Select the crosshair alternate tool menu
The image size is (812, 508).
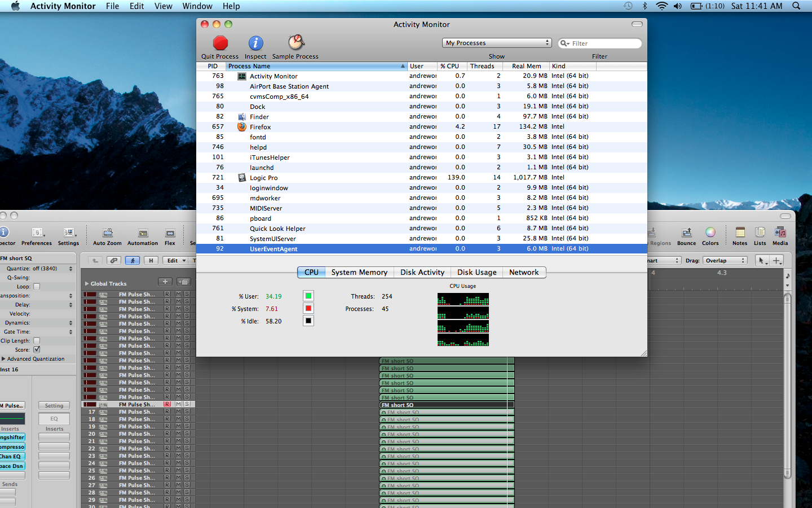point(777,260)
